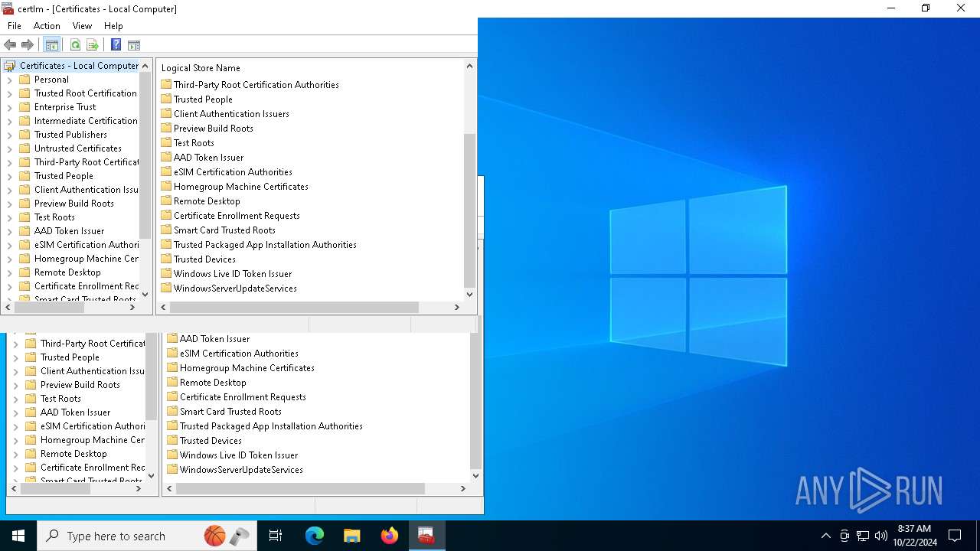Click the upper list pane's horizontal scroll-right arrow
Screen dimensions: 980x551
(457, 308)
